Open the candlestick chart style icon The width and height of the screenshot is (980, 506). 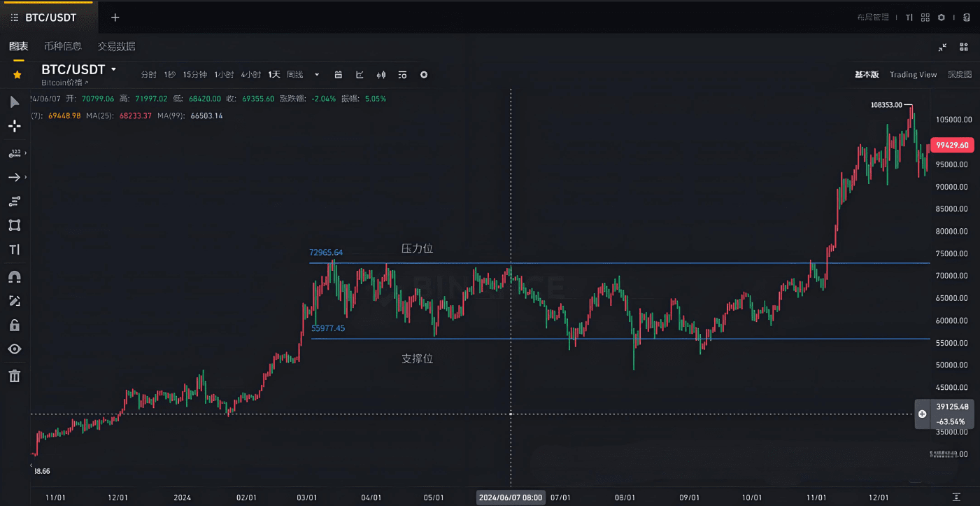pyautogui.click(x=381, y=75)
